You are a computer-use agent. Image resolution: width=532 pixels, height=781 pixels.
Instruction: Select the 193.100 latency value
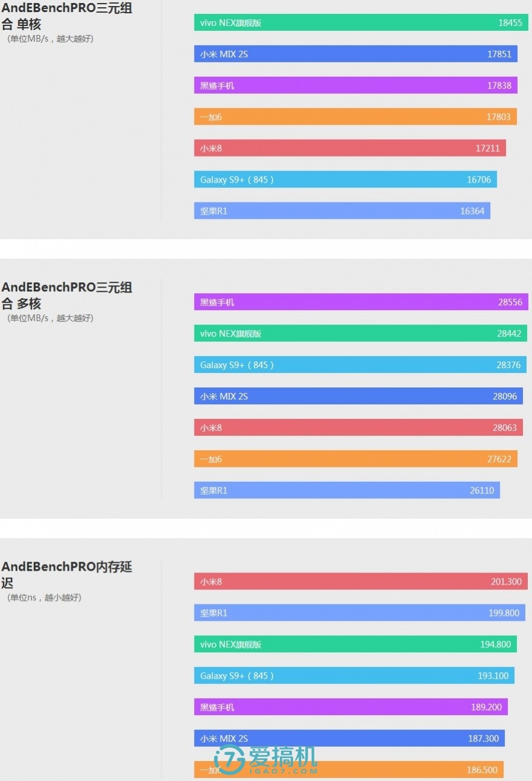pyautogui.click(x=493, y=676)
